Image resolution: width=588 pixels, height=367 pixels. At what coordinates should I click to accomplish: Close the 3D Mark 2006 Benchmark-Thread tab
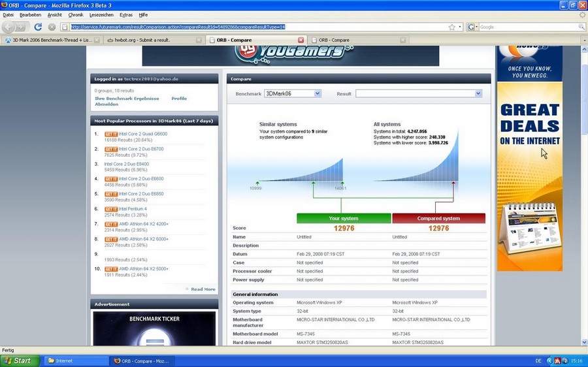(97, 40)
